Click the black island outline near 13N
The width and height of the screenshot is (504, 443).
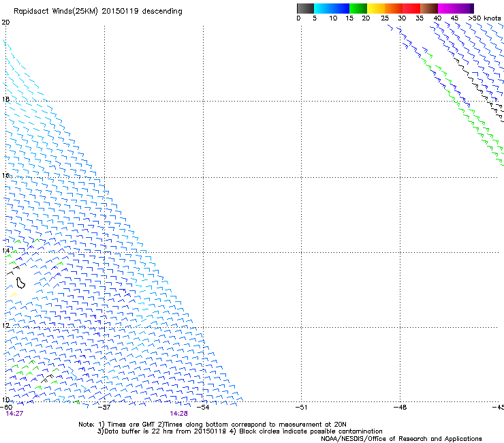coord(21,283)
